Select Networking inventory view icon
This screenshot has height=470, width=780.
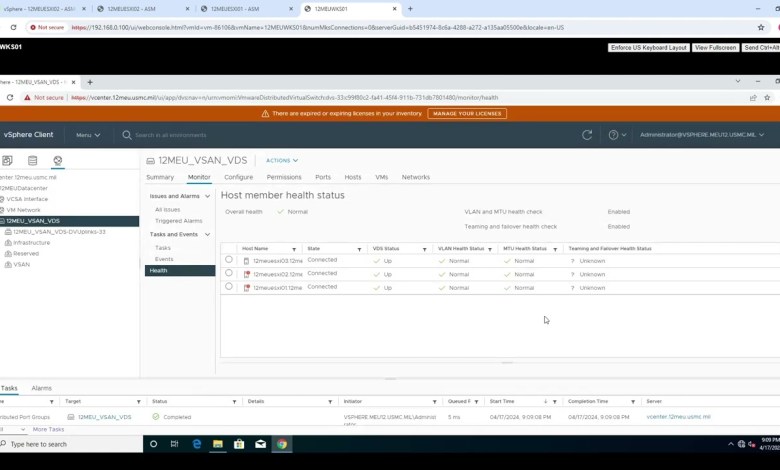[x=58, y=160]
